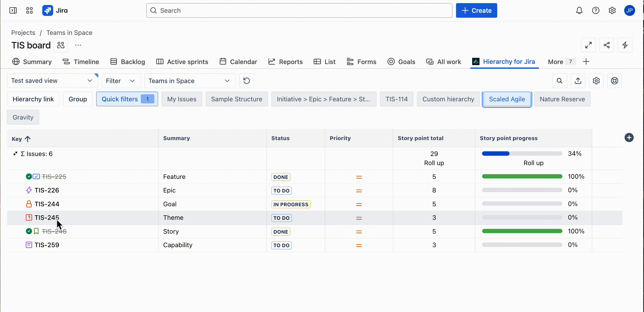Click the team members icon beside TIS board
The image size is (644, 312).
pyautogui.click(x=61, y=45)
